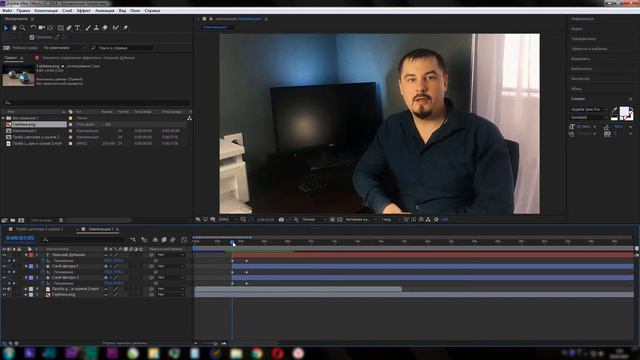Click the fill color swatch in Character panel

pos(624,111)
